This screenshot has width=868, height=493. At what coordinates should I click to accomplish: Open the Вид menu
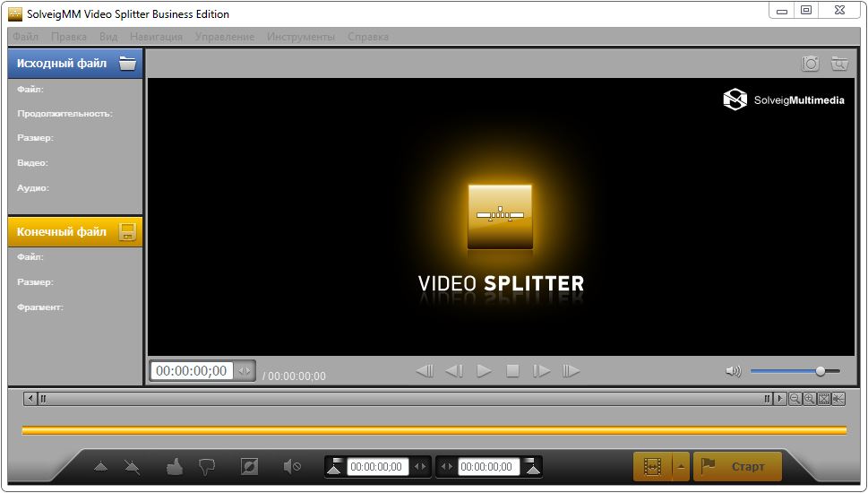[108, 37]
